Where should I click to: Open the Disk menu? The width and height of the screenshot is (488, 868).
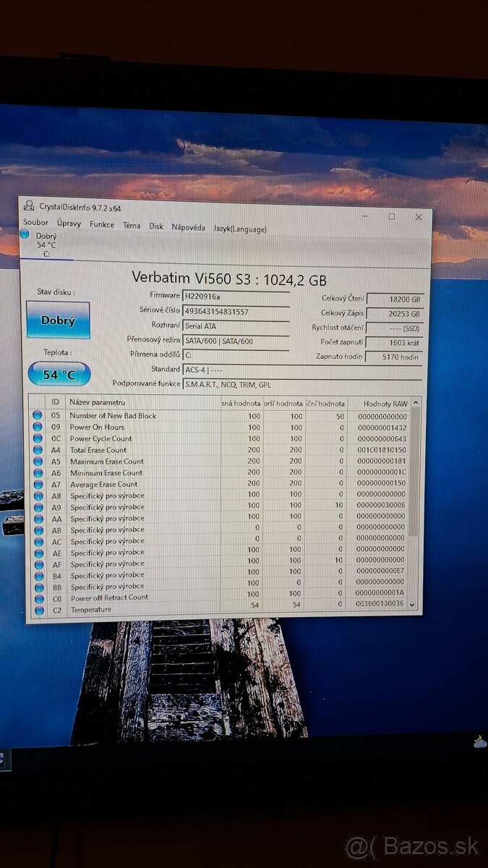156,226
